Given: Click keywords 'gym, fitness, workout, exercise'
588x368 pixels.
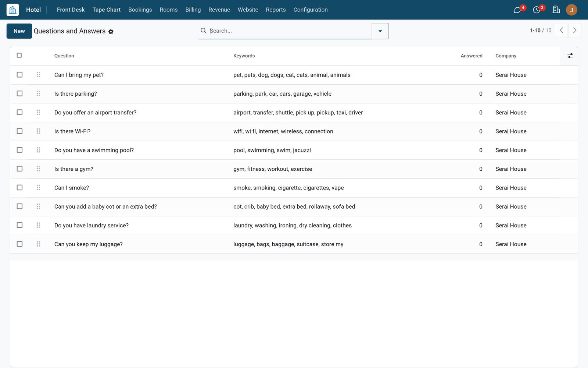Looking at the screenshot, I should (x=273, y=169).
